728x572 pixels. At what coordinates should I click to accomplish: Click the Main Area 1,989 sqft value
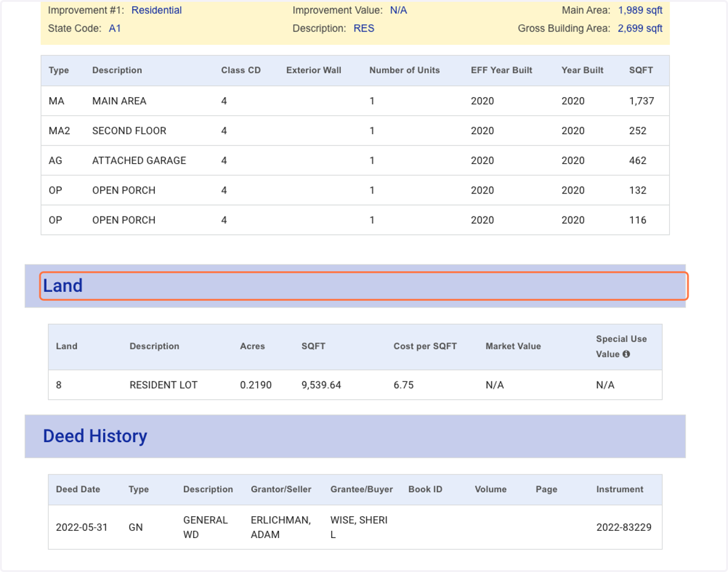[640, 10]
